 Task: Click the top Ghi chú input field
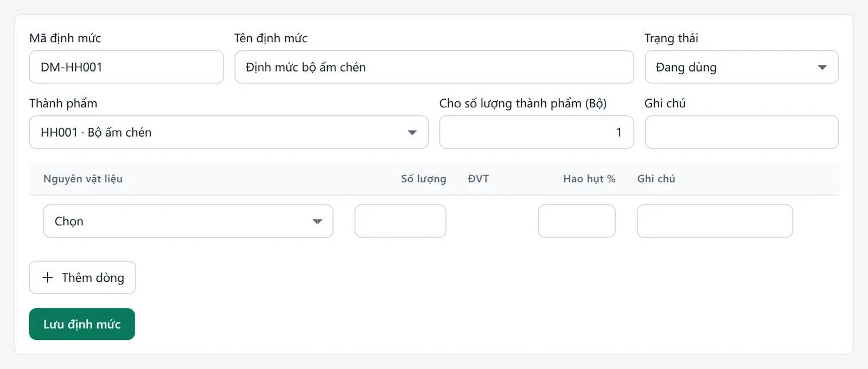742,132
